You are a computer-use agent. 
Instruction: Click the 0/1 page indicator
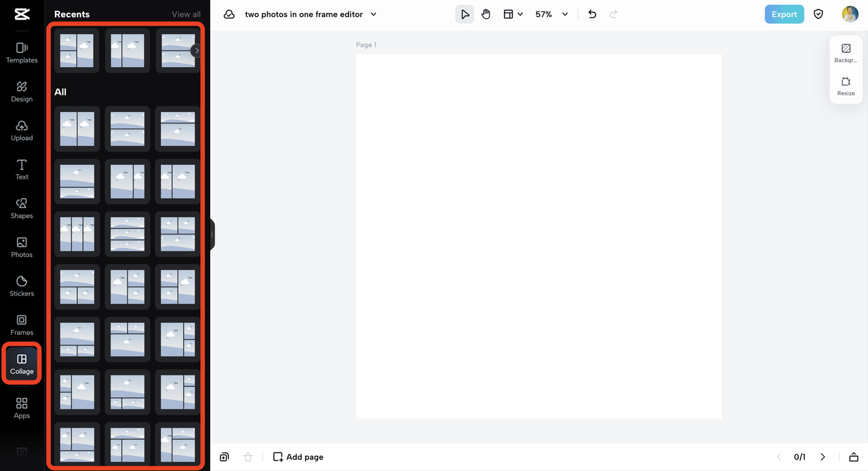[x=800, y=457]
